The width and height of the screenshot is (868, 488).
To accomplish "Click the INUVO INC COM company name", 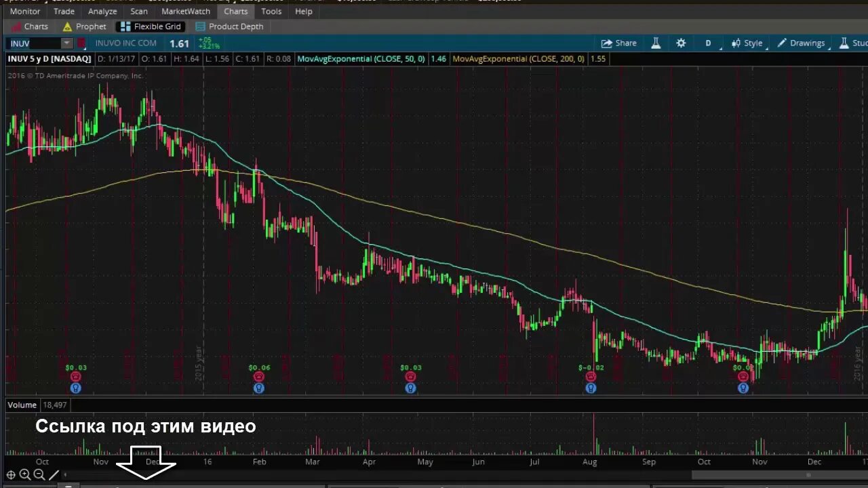I will [125, 43].
